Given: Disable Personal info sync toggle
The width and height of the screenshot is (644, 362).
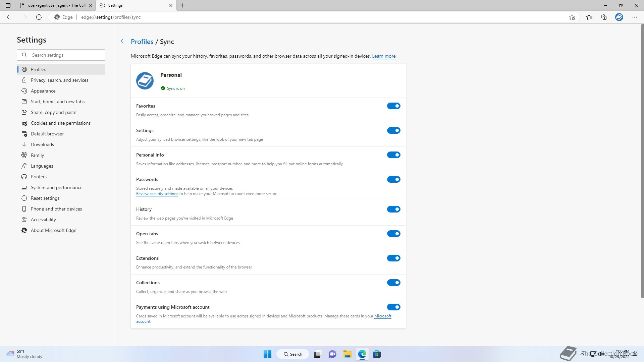Looking at the screenshot, I should (394, 155).
